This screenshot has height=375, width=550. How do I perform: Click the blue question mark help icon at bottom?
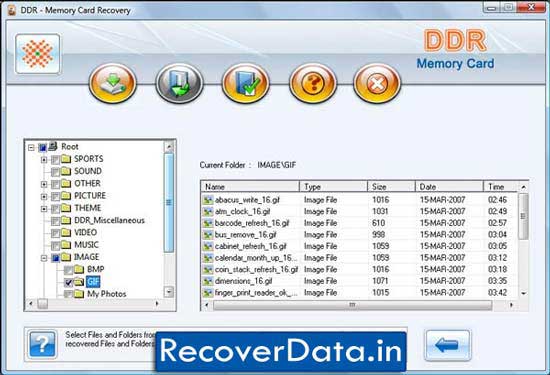(42, 344)
